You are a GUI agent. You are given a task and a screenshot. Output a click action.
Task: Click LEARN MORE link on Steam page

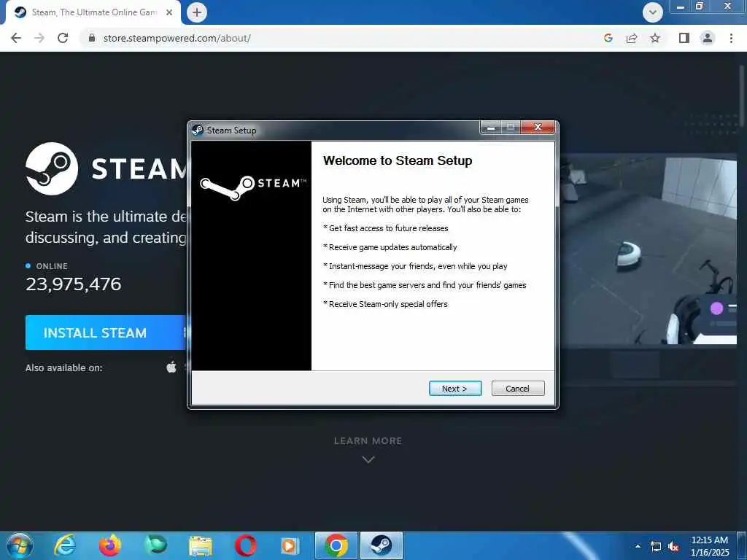click(368, 441)
